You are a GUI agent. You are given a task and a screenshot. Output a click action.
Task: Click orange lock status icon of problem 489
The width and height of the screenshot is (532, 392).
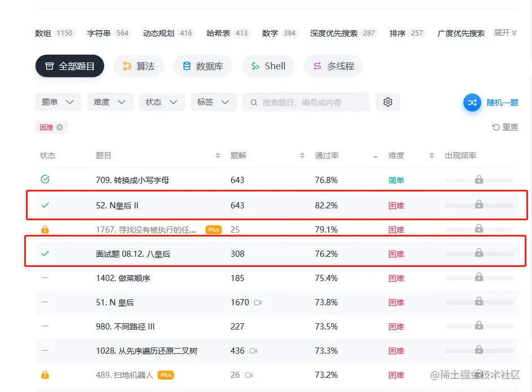tap(45, 375)
